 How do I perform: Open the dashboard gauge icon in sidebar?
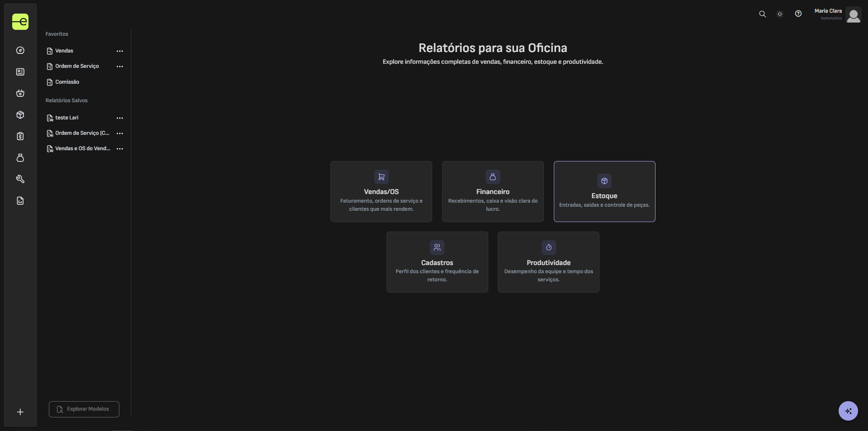20,51
